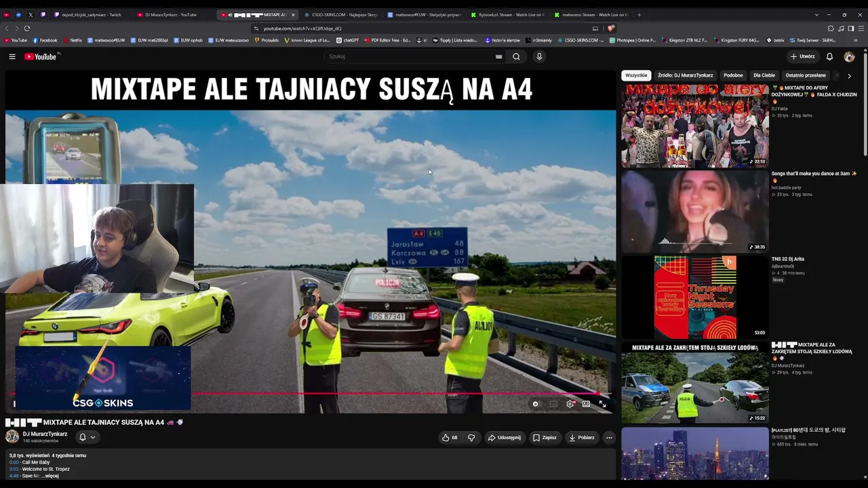Show more filter chips with the right arrow

[849, 76]
